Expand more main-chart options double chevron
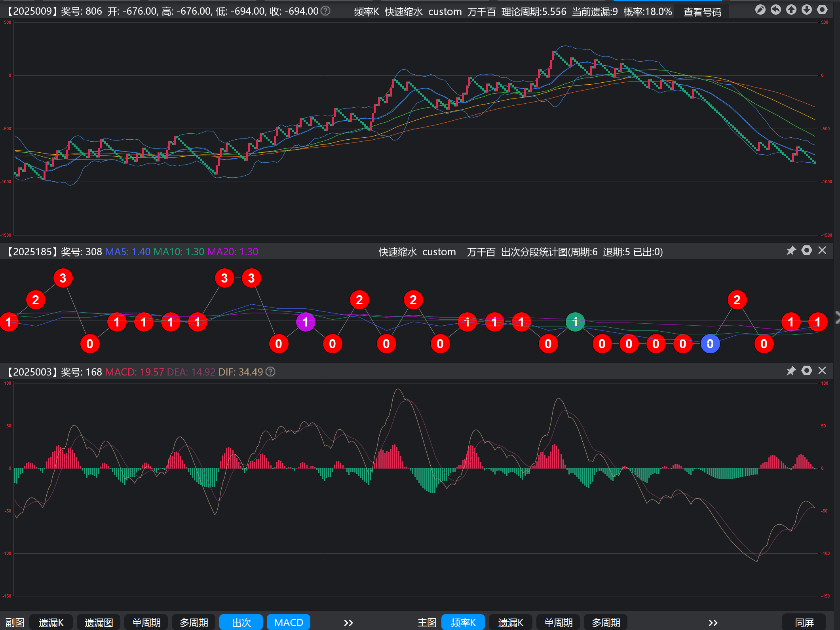 pos(713,623)
